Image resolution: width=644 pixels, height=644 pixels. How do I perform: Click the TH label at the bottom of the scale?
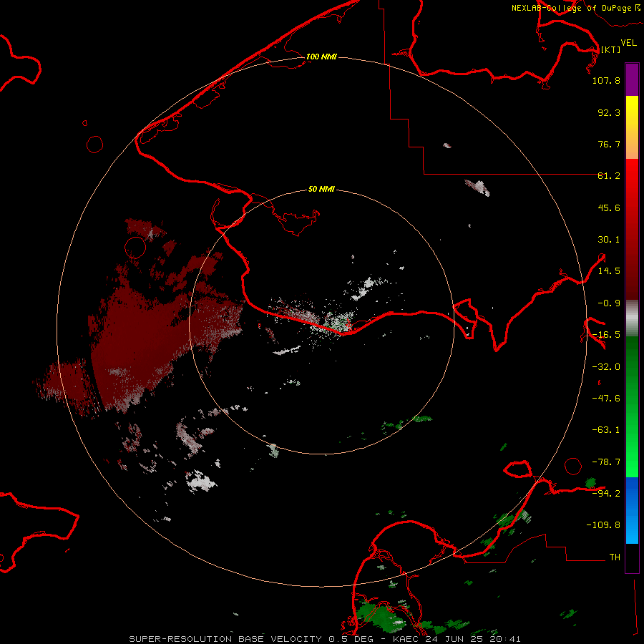tap(615, 557)
